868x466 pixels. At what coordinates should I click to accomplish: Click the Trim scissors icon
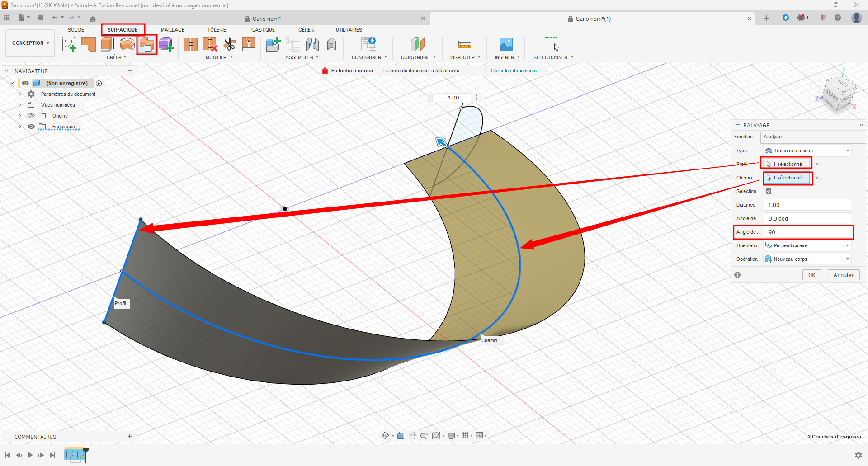[x=229, y=44]
